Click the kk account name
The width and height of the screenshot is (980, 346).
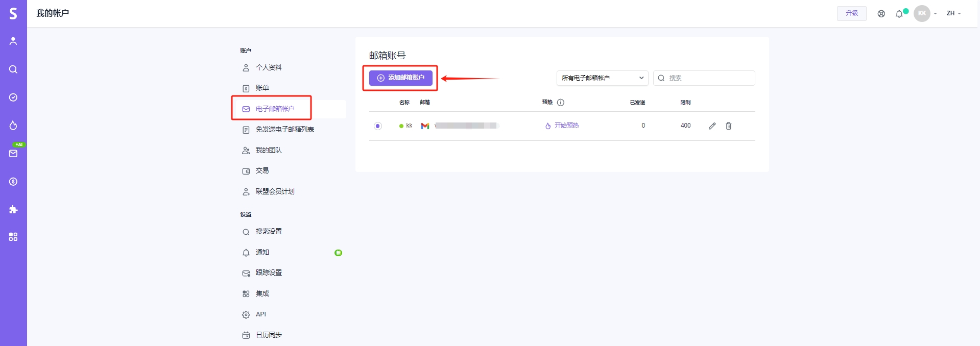[409, 126]
